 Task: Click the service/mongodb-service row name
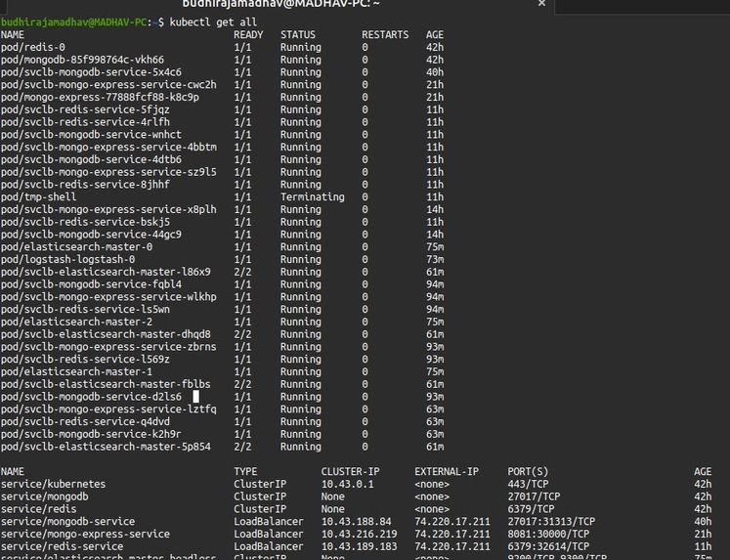click(x=68, y=521)
